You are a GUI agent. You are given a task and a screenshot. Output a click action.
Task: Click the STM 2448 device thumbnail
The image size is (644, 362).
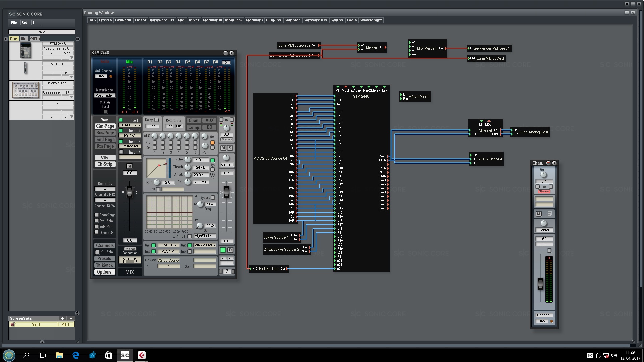click(x=25, y=51)
